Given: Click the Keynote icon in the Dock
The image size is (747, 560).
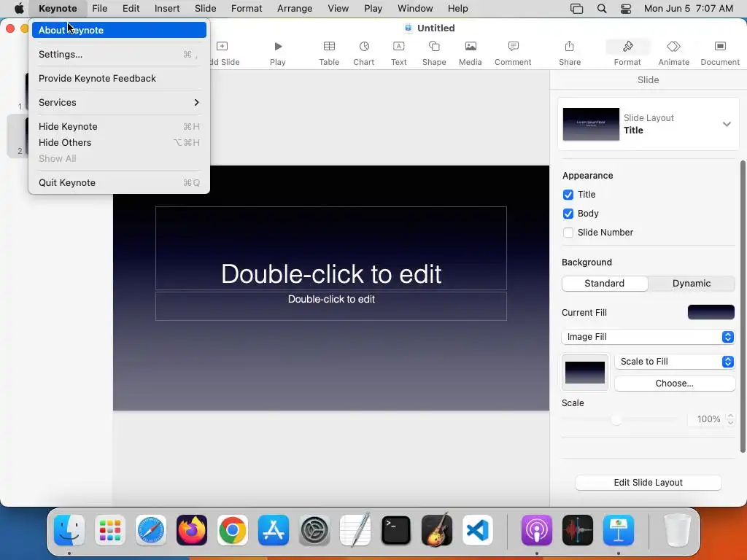Looking at the screenshot, I should pyautogui.click(x=619, y=530).
